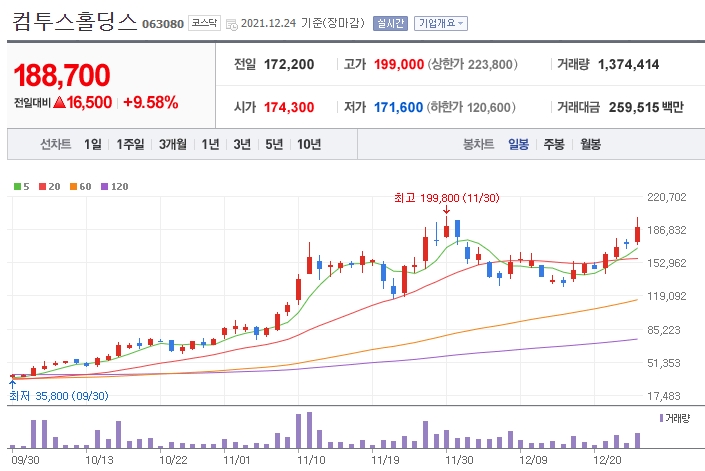Image resolution: width=705 pixels, height=471 pixels.
Task: Click the orange 60-day average legend swatch
Action: coord(73,187)
